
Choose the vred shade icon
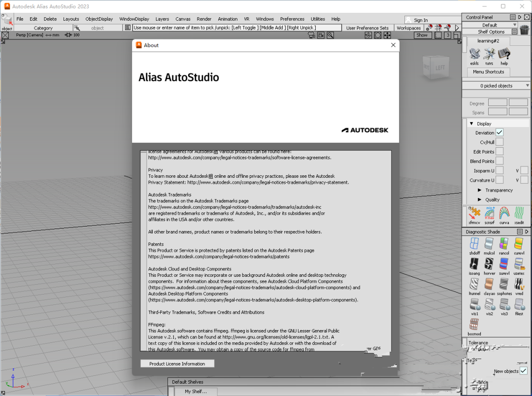(x=519, y=284)
